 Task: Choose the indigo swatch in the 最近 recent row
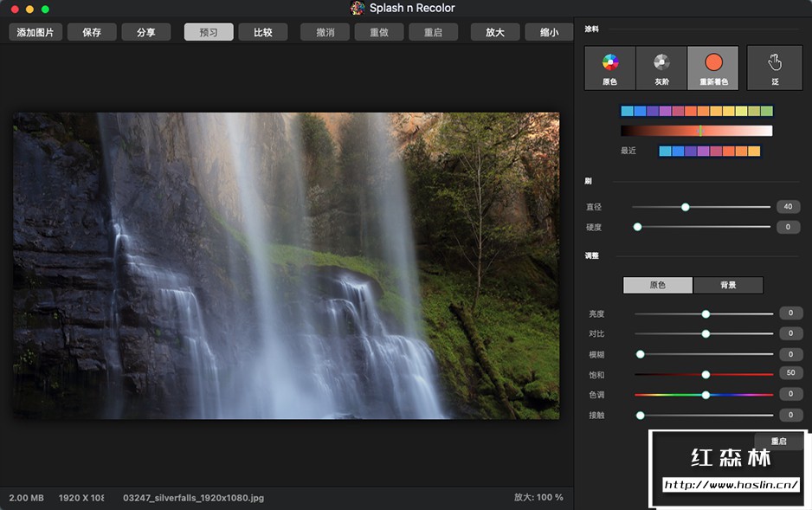(691, 151)
